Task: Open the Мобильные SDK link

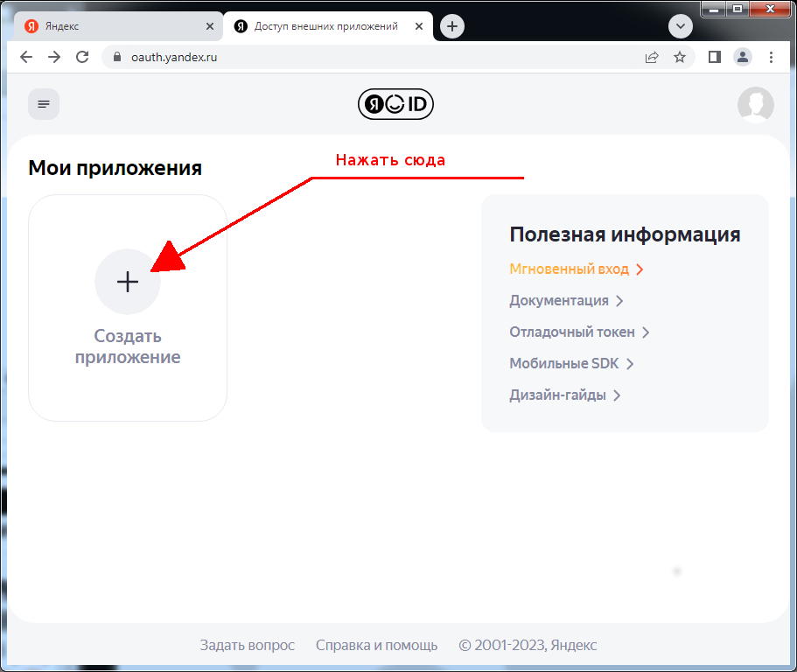Action: tap(571, 363)
